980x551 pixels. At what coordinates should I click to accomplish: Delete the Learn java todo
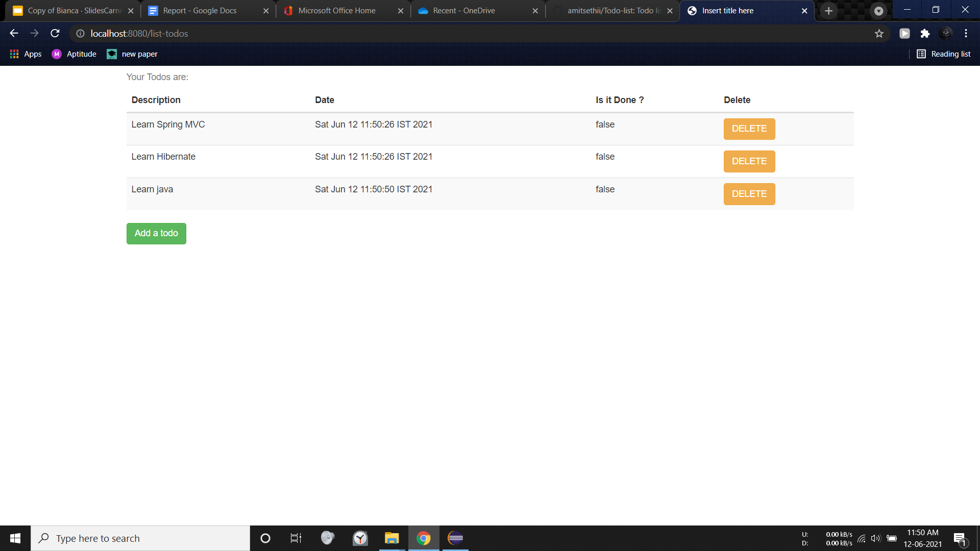click(x=749, y=194)
